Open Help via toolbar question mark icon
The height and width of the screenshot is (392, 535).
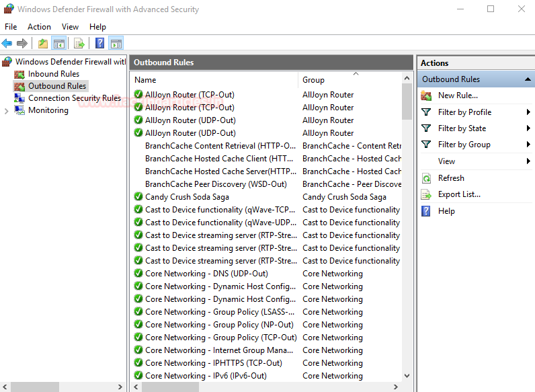coord(99,43)
